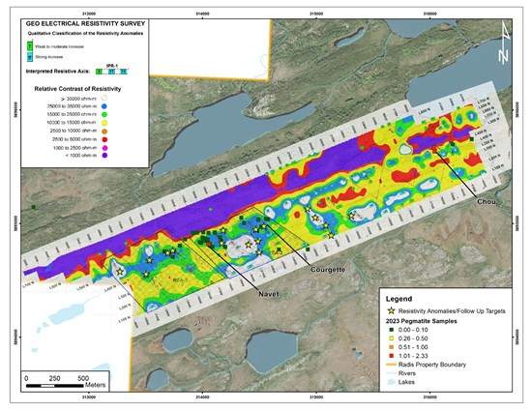The image size is (532, 411).
Task: Click the '313000' easting label on top axis
Action: click(89, 14)
